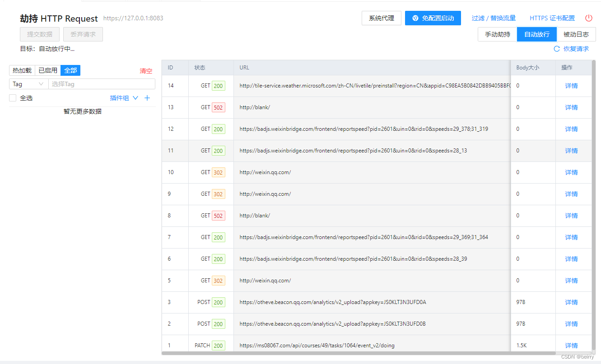This screenshot has width=601, height=364.
Task: Click the ms08067.com event_v2/doing URL
Action: coord(317,346)
